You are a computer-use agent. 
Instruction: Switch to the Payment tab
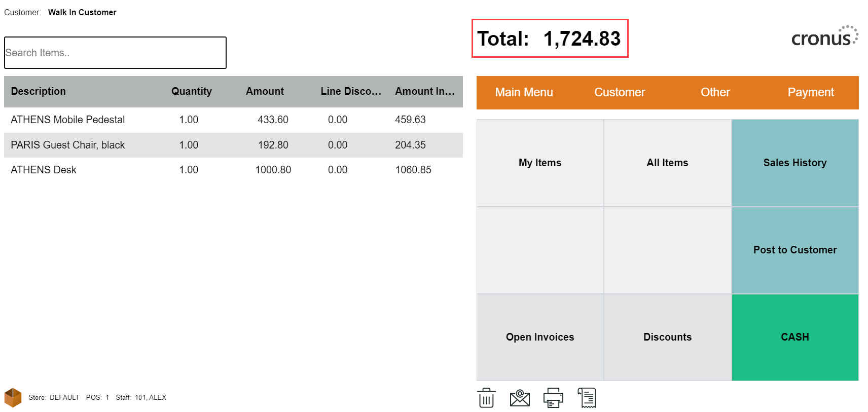click(x=810, y=92)
